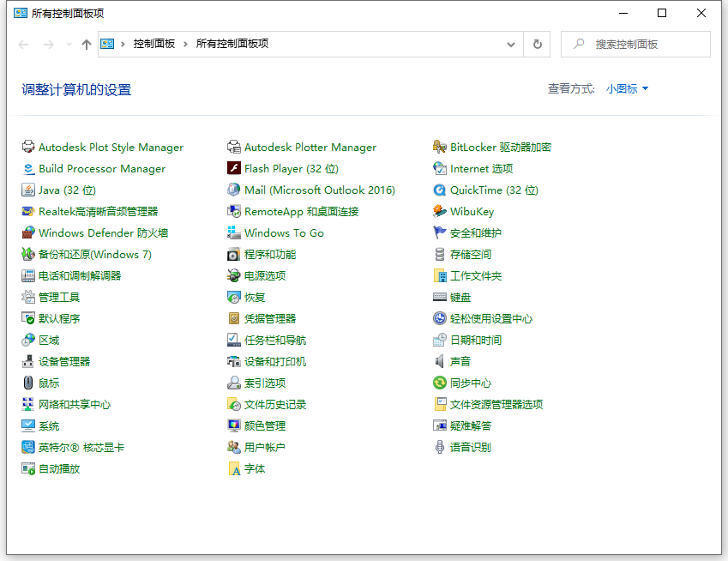Screen dimensions: 728x561
Task: Expand the chevron before 控制面板 breadcrumb
Action: click(123, 44)
